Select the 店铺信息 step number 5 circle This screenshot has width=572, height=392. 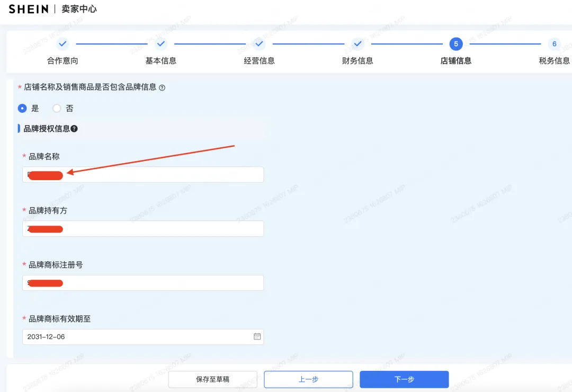(456, 44)
